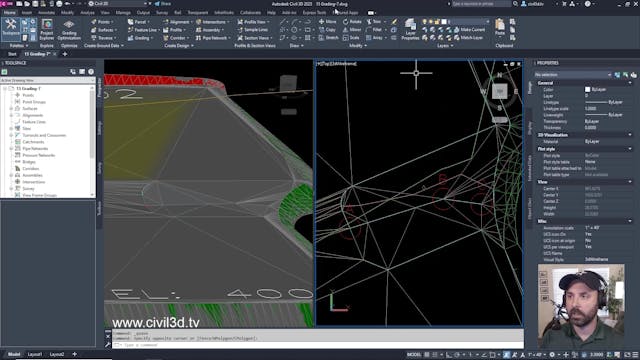Select the Rotate tool
Image resolution: width=640 pixels, height=360 pixels.
[x=352, y=22]
